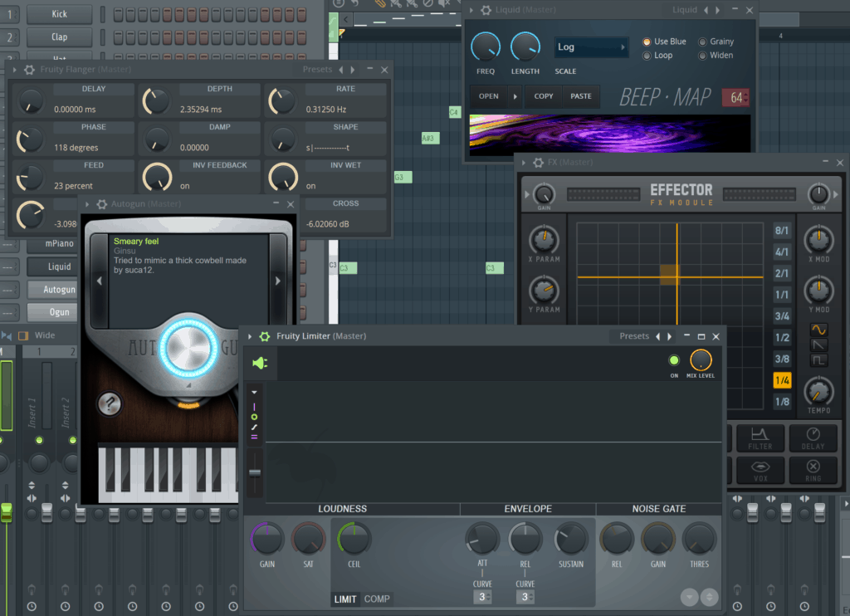The image size is (850, 616).
Task: Click the Liquid purple swirl beep map image
Action: point(610,134)
